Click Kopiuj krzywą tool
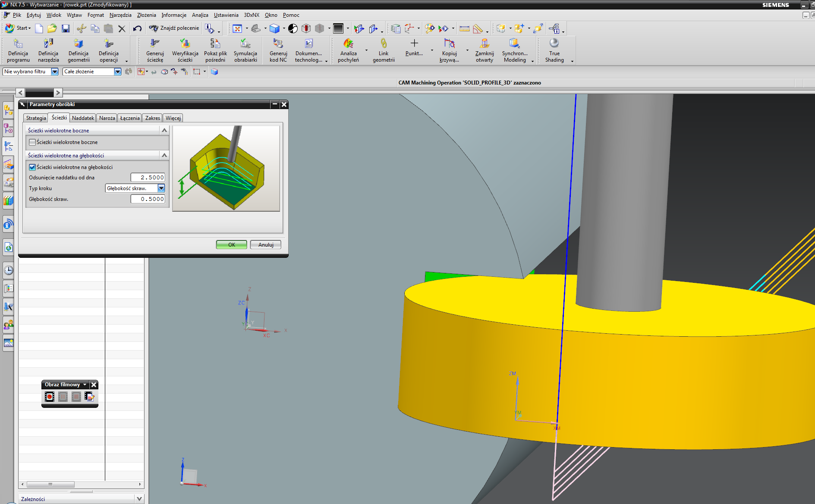 (449, 50)
